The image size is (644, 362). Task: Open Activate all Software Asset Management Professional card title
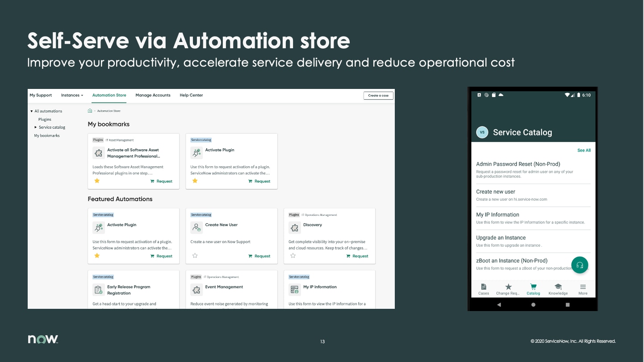point(134,153)
